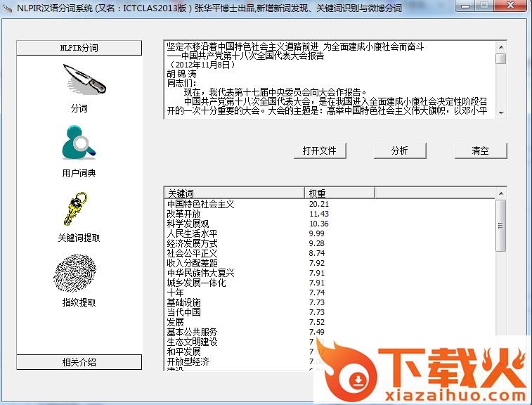Sort by the 关键词 column header

[234, 193]
